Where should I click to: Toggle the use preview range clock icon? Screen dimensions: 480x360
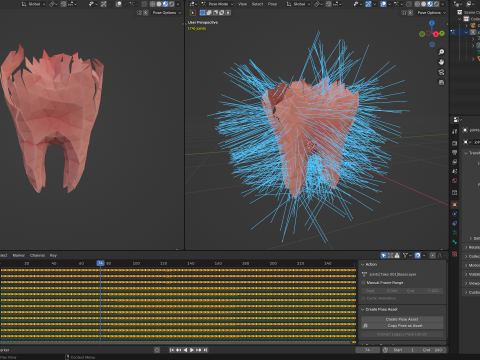point(385,350)
